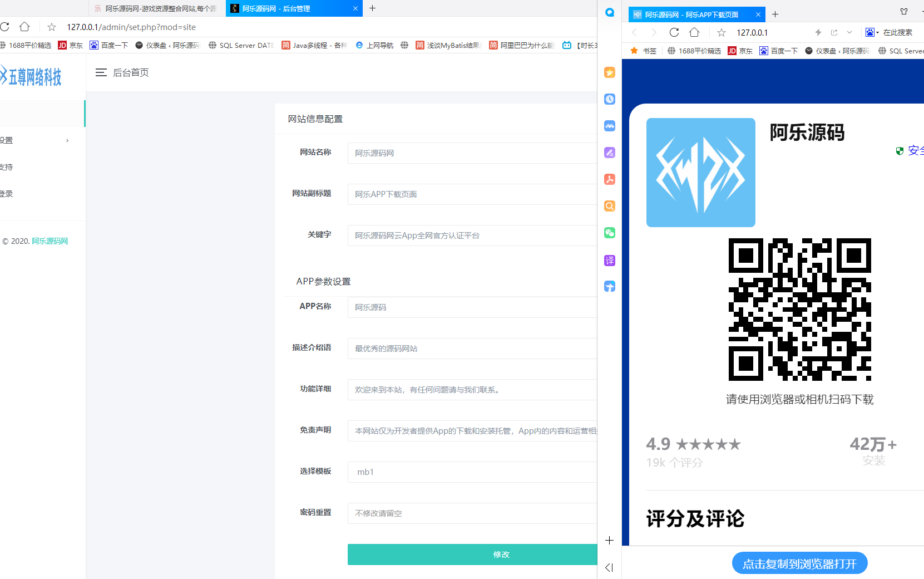Click the lightning speed mode icon
The height and width of the screenshot is (579, 924).
[x=818, y=32]
